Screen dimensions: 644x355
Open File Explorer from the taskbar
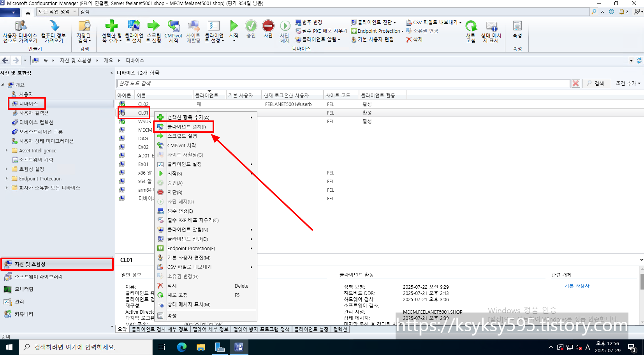[x=201, y=347]
